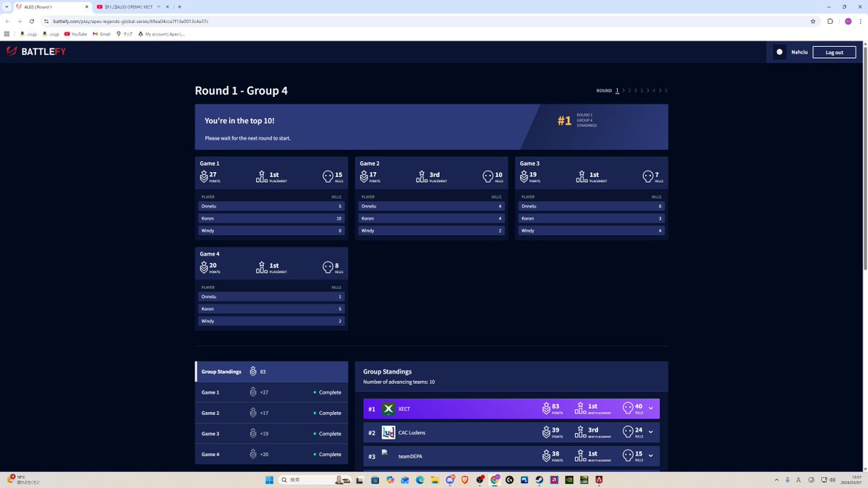868x488 pixels.
Task: Click the Game 4 placement podium icon
Action: pyautogui.click(x=261, y=267)
